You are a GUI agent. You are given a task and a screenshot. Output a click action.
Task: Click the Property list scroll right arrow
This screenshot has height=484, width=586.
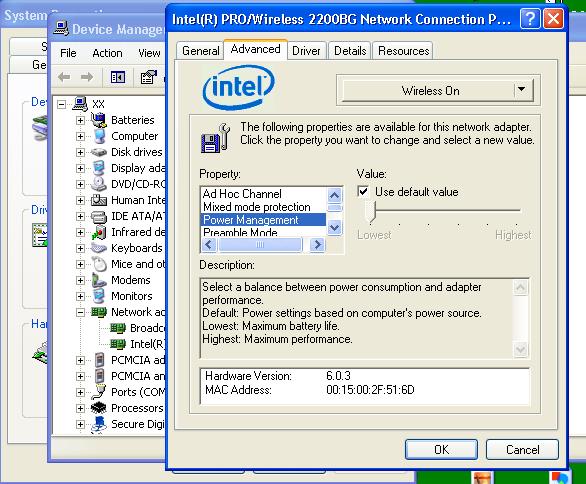[317, 245]
